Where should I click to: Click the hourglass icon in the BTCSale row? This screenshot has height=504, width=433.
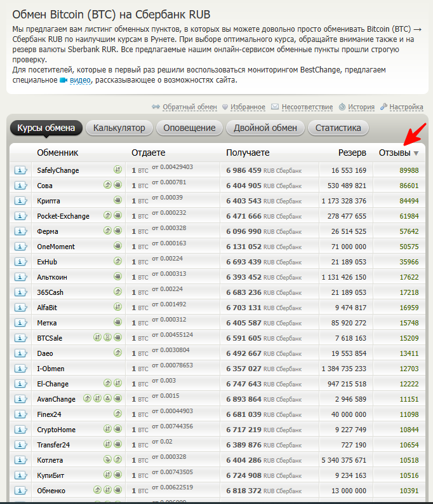(107, 338)
